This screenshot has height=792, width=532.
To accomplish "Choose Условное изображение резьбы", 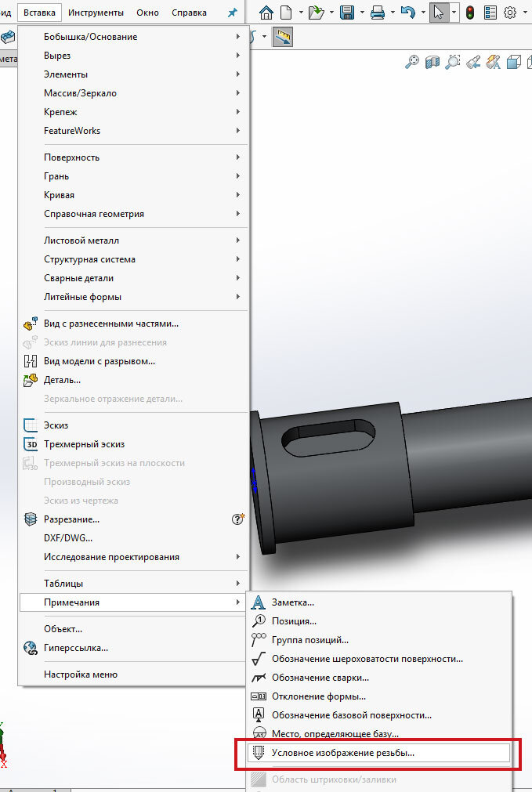I will [379, 753].
